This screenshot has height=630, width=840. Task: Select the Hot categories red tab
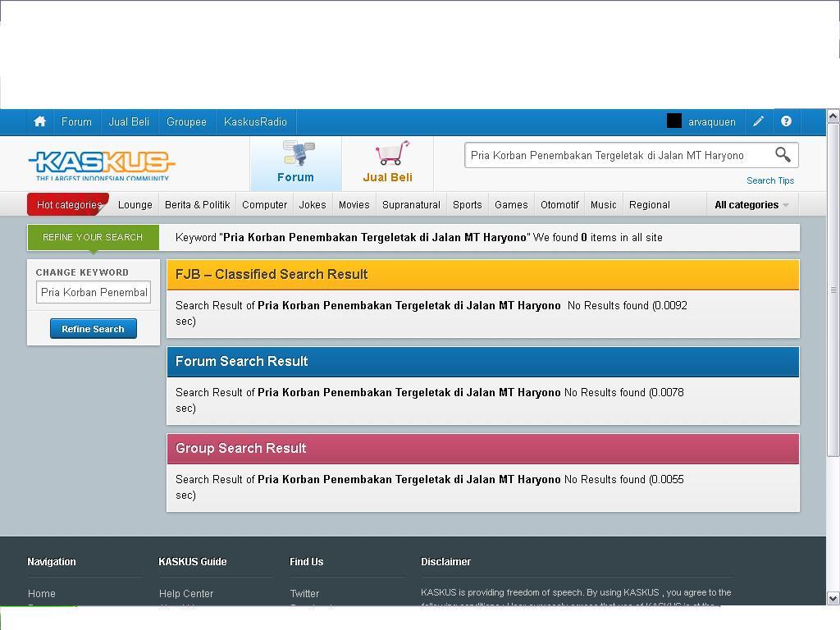(x=69, y=204)
